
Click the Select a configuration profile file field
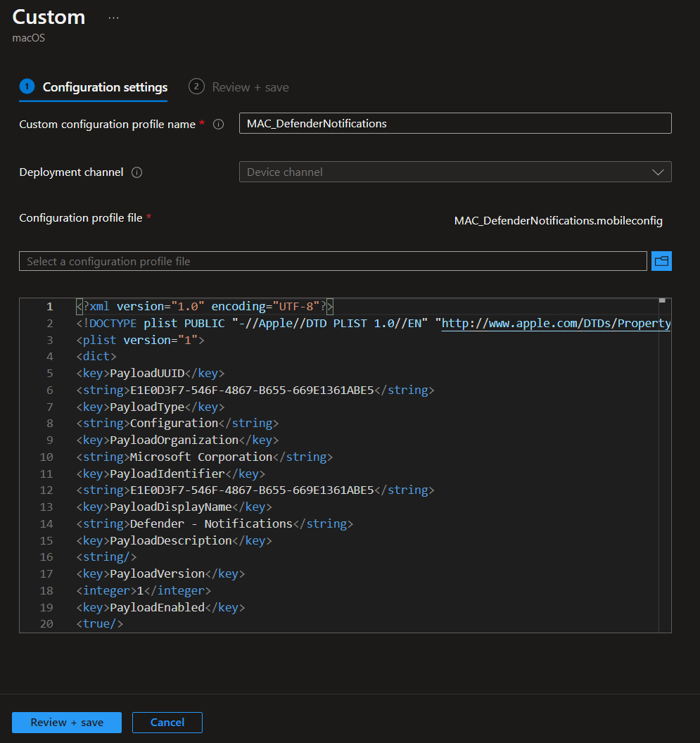coord(332,261)
